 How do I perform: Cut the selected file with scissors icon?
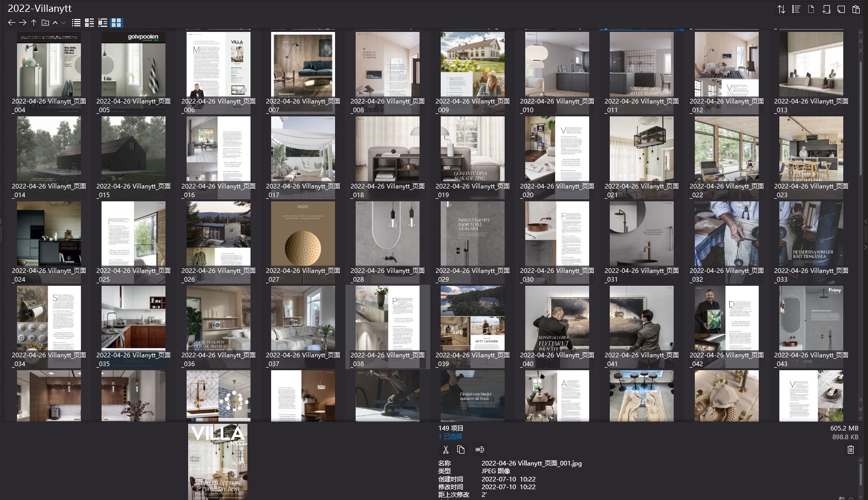pos(445,450)
